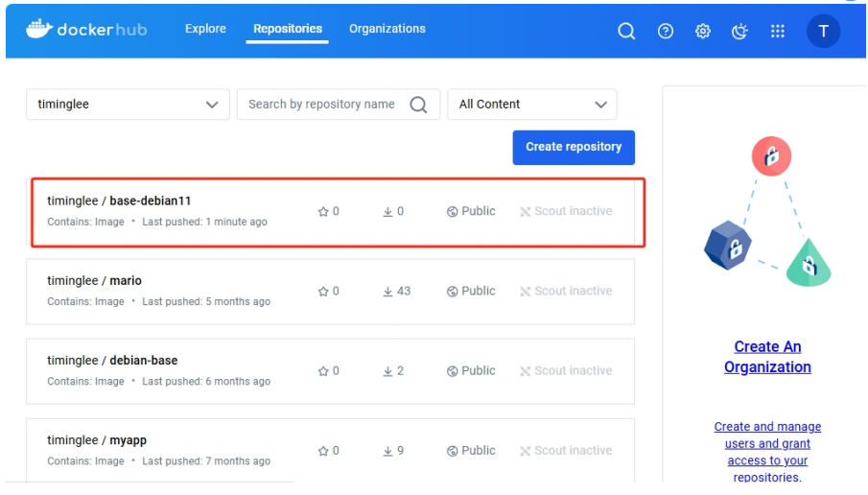Click star icon on myapp row
The height and width of the screenshot is (495, 868).
tap(323, 451)
